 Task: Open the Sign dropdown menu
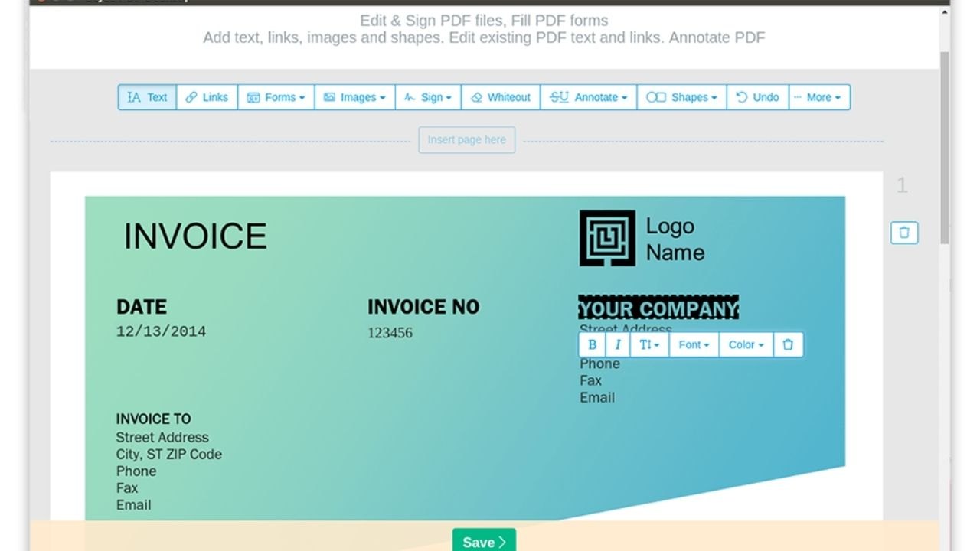428,97
